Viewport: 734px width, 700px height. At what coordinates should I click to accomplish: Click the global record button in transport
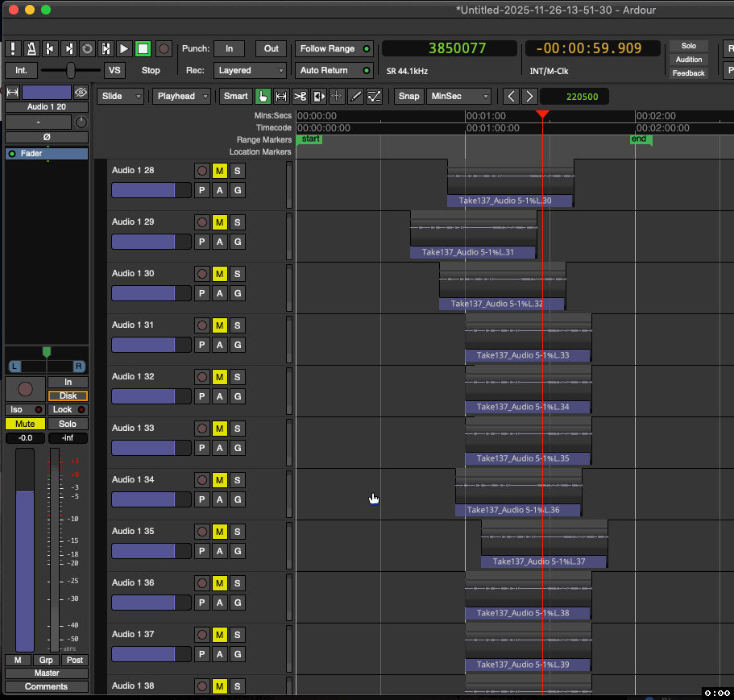click(x=164, y=49)
